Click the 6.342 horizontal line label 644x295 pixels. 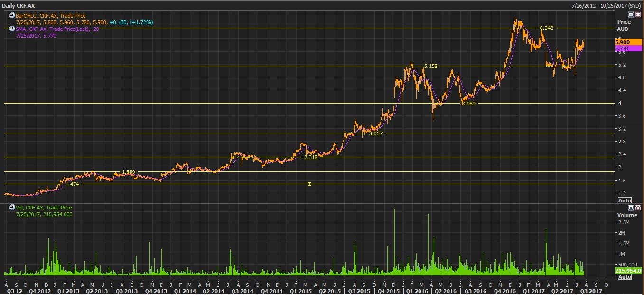click(x=546, y=28)
